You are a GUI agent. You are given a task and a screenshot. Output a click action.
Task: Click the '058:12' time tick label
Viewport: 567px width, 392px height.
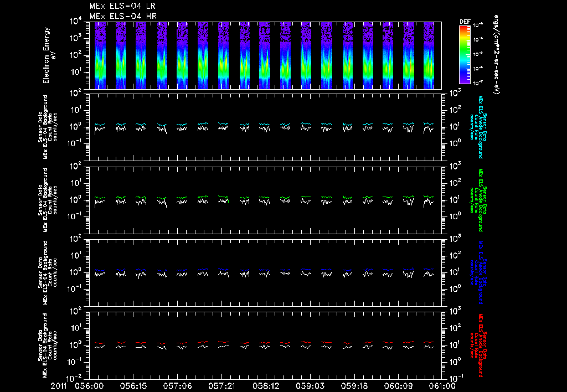pos(265,386)
